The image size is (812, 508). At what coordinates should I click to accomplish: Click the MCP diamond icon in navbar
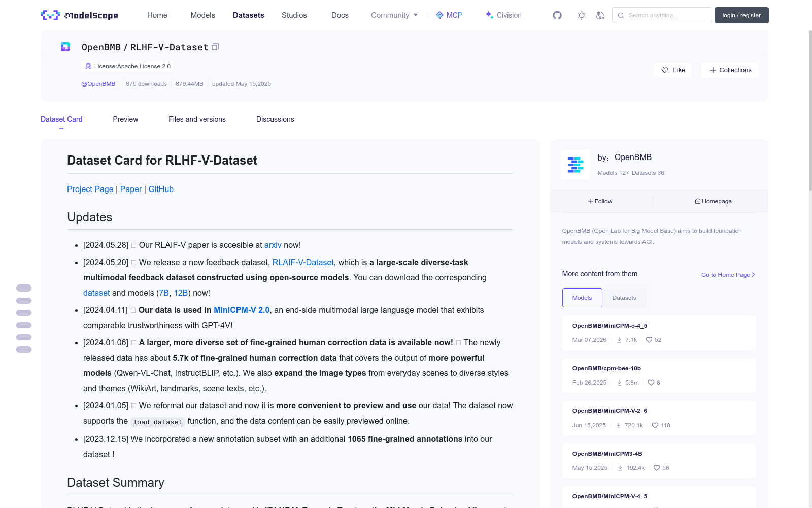point(439,15)
